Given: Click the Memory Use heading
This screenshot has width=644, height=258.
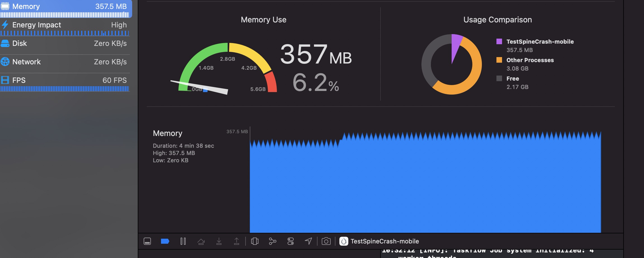Looking at the screenshot, I should [x=263, y=20].
